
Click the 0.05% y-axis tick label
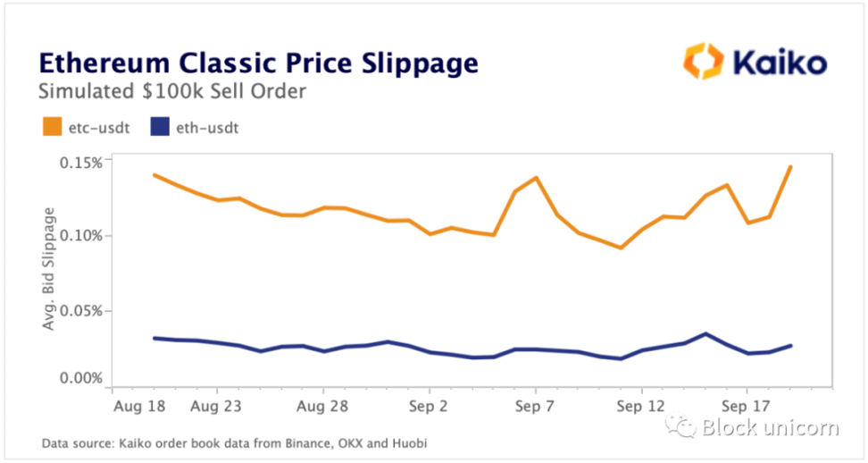coord(81,310)
